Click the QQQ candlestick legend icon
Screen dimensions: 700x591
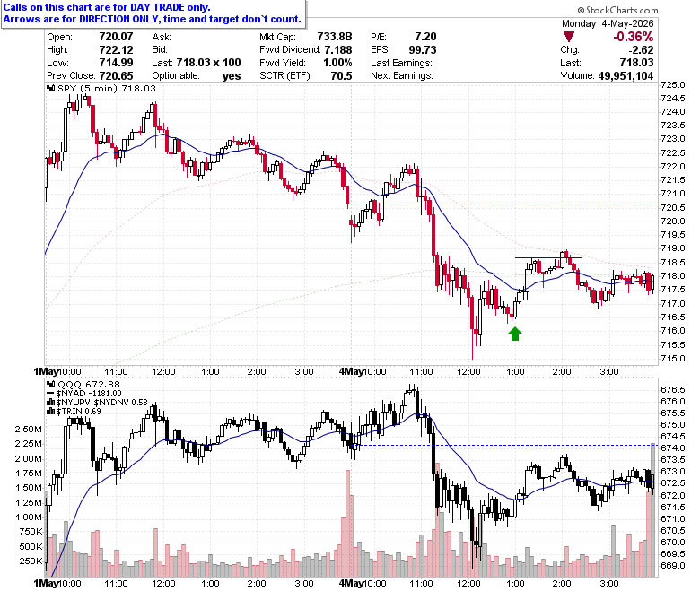tap(51, 384)
